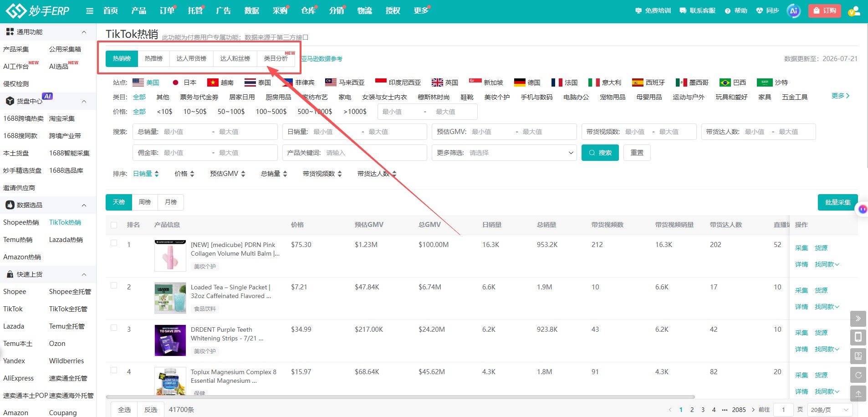Sort by 预估GMV
The image size is (868, 417).
228,174
